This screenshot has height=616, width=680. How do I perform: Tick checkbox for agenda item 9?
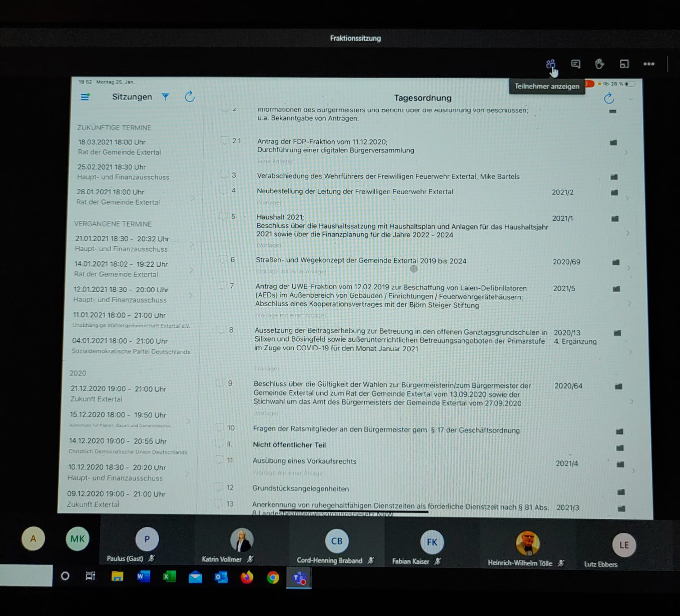(220, 383)
